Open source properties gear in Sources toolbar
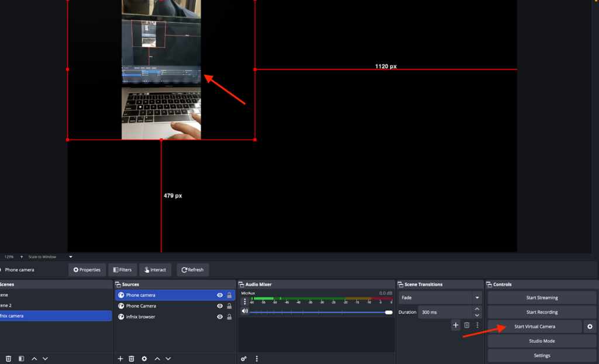Screen dimensions: 599x364 [x=144, y=358]
